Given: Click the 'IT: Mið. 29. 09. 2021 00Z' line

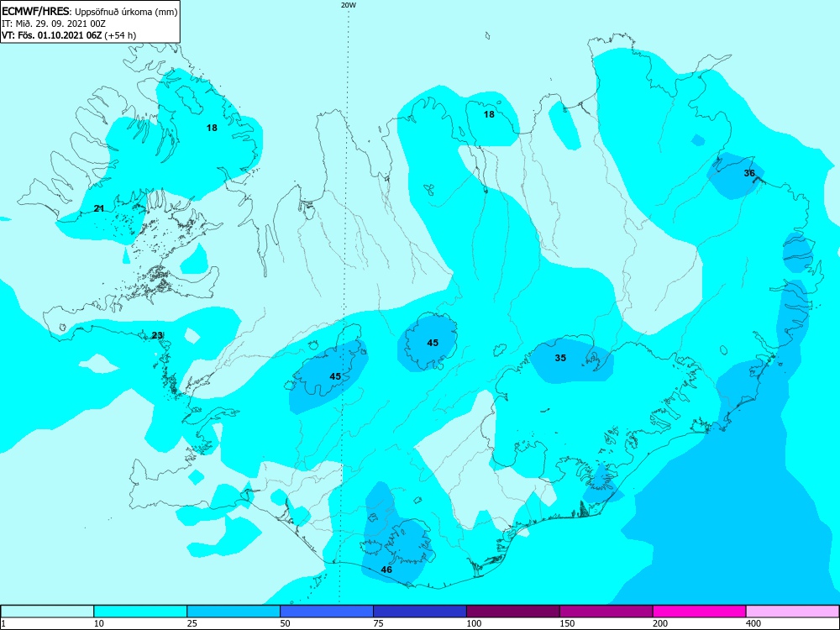Looking at the screenshot, I should tap(54, 24).
